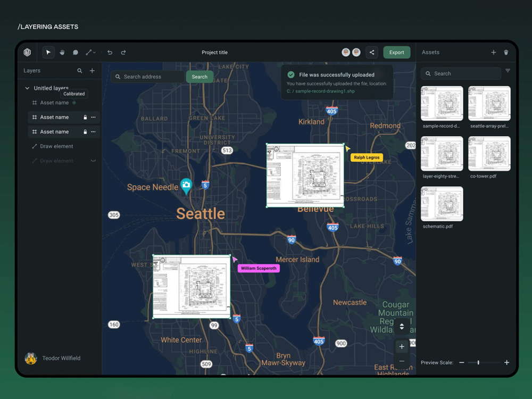This screenshot has height=399, width=532.
Task: Select the line draw tool
Action: pyautogui.click(x=88, y=52)
